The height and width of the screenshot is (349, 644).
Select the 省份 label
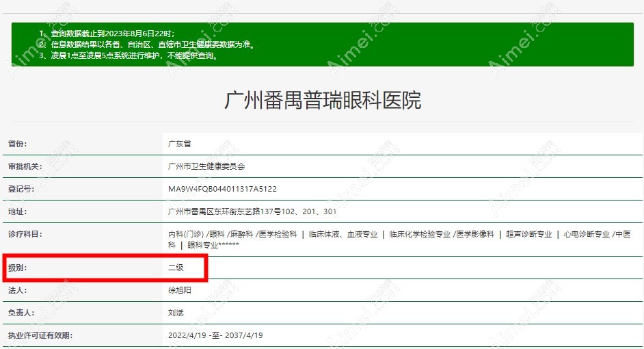17,144
